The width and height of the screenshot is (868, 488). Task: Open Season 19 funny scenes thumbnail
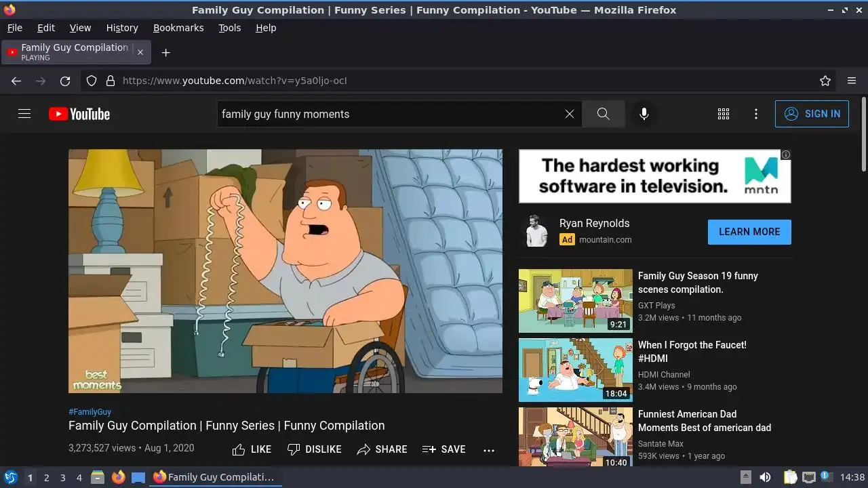(x=576, y=301)
